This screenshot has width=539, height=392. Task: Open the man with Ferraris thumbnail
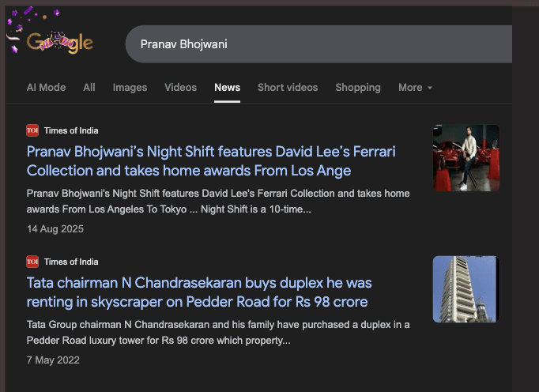(x=466, y=158)
